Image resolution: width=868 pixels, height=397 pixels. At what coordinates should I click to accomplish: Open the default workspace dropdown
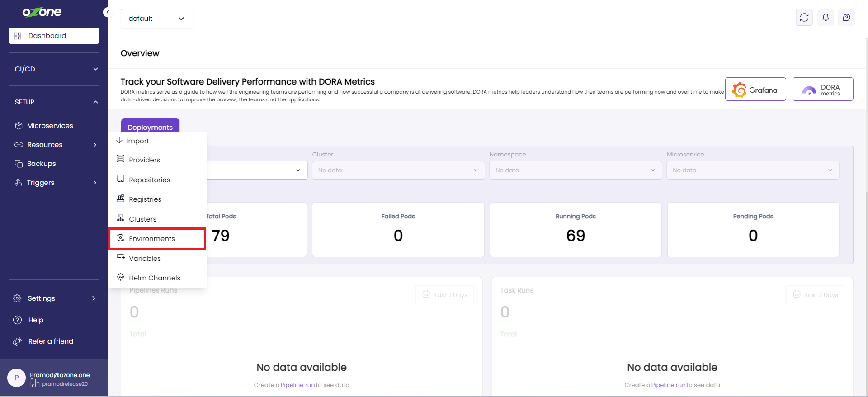[x=156, y=19]
